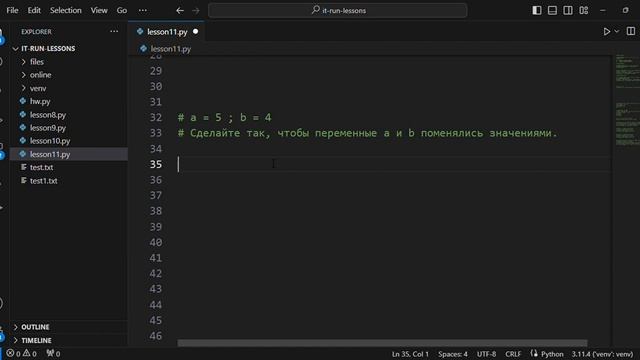Go forward with the right arrow
The height and width of the screenshot is (360, 640).
point(196,11)
